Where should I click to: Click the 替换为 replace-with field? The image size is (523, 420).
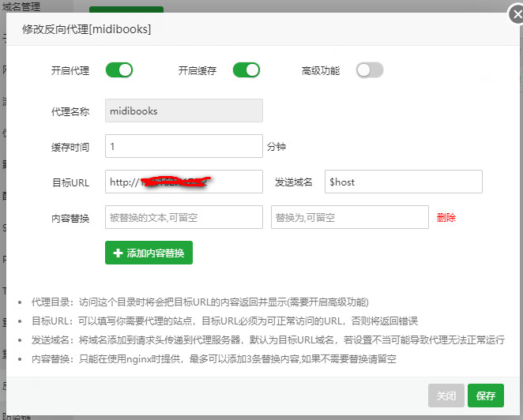coord(349,217)
